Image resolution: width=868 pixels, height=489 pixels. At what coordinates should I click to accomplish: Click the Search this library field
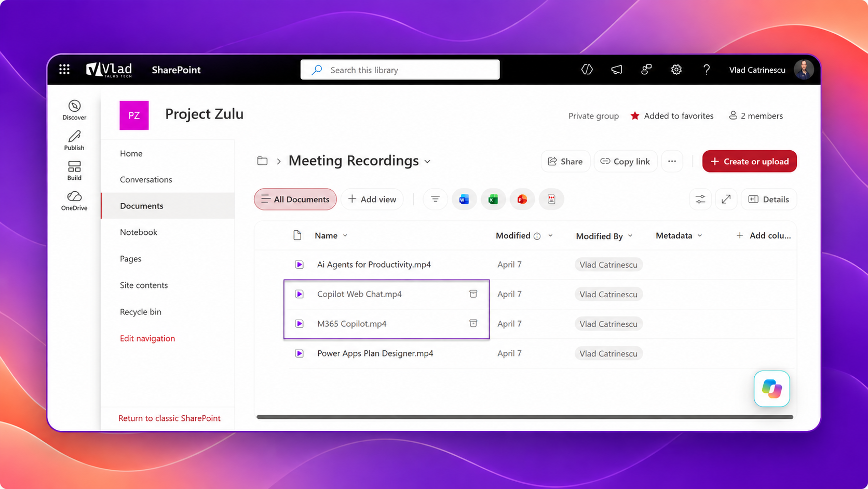click(x=400, y=70)
